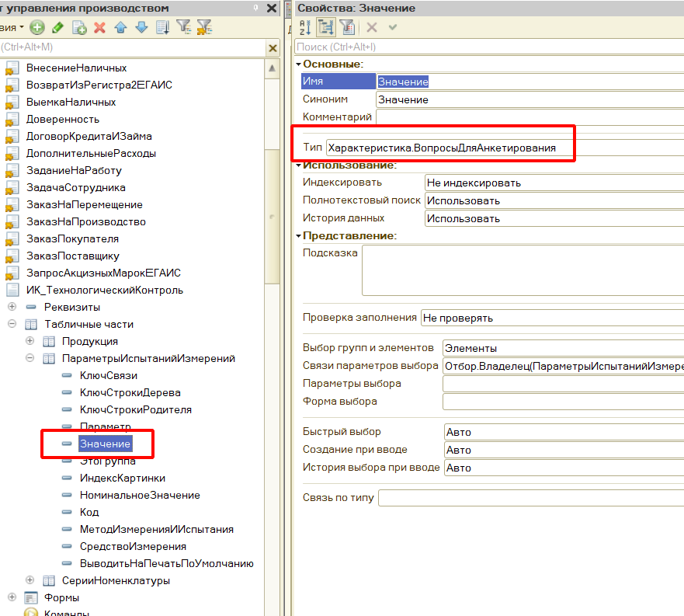Viewport: 684px width, 616px height.
Task: Move item up with blue arrow
Action: click(120, 27)
